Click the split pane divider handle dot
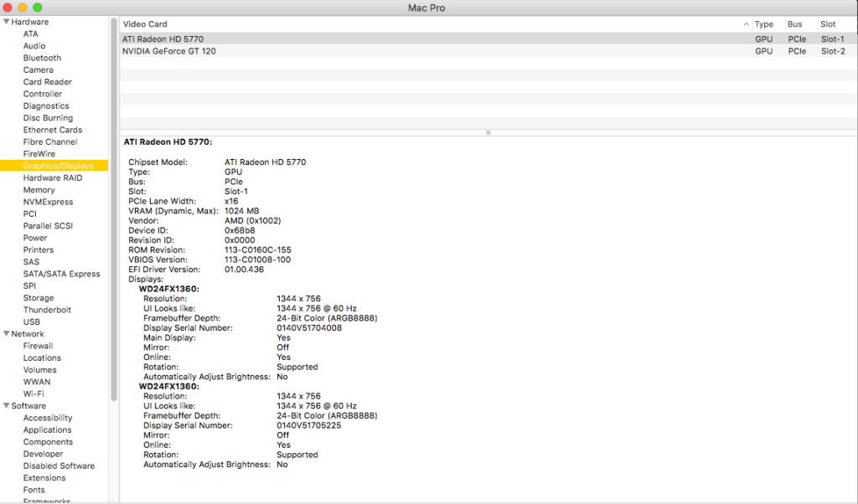 tap(488, 133)
